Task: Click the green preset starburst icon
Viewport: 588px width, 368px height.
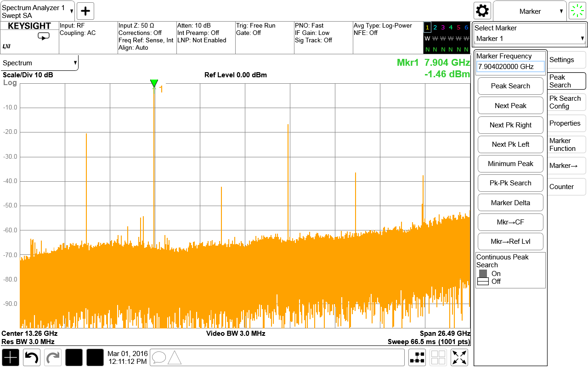Action: 577,11
